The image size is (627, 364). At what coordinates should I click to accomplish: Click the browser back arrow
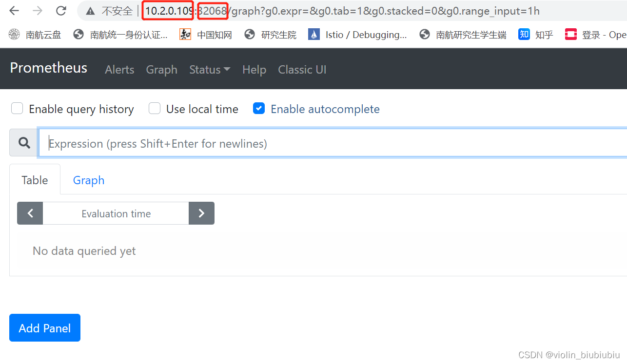(x=14, y=11)
